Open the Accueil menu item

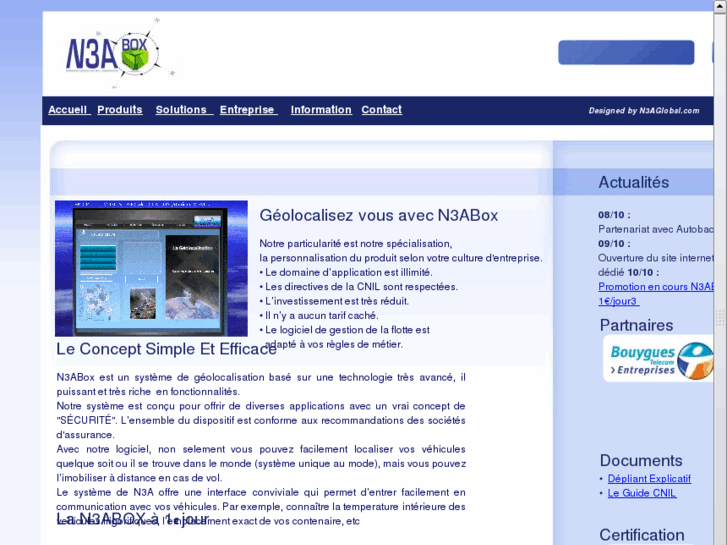tap(68, 110)
